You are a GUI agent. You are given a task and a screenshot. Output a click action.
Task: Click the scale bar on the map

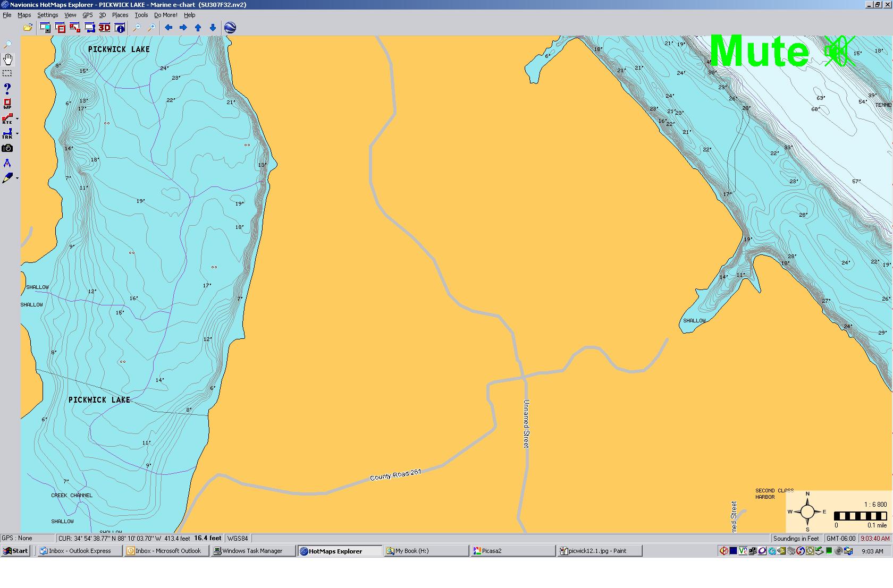click(x=861, y=516)
